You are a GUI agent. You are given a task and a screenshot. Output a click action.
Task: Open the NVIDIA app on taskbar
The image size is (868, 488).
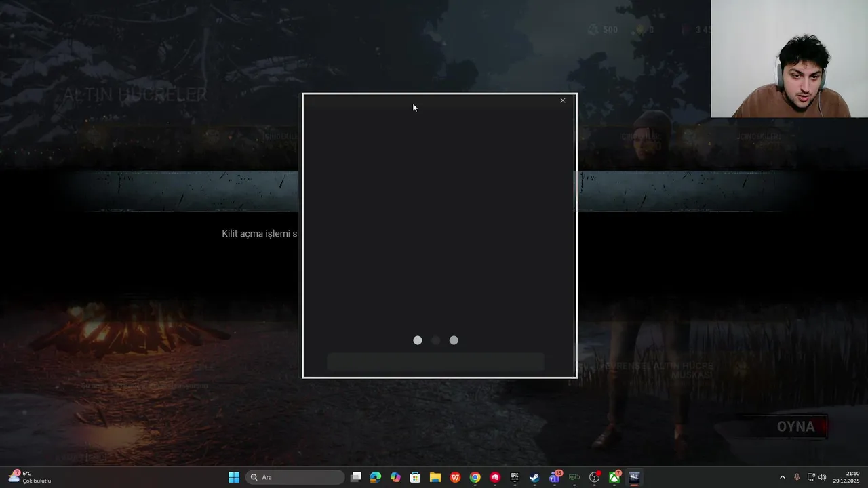coord(574,477)
